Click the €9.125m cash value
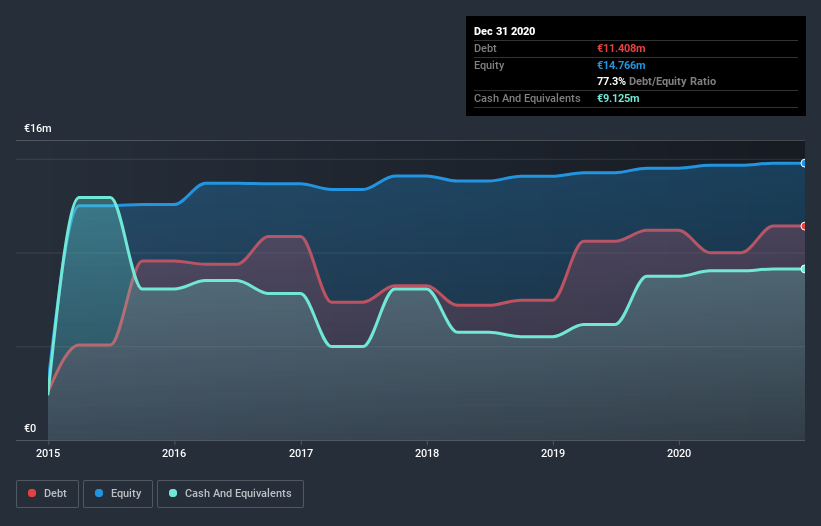Screen dimensions: 821x526 pos(618,98)
